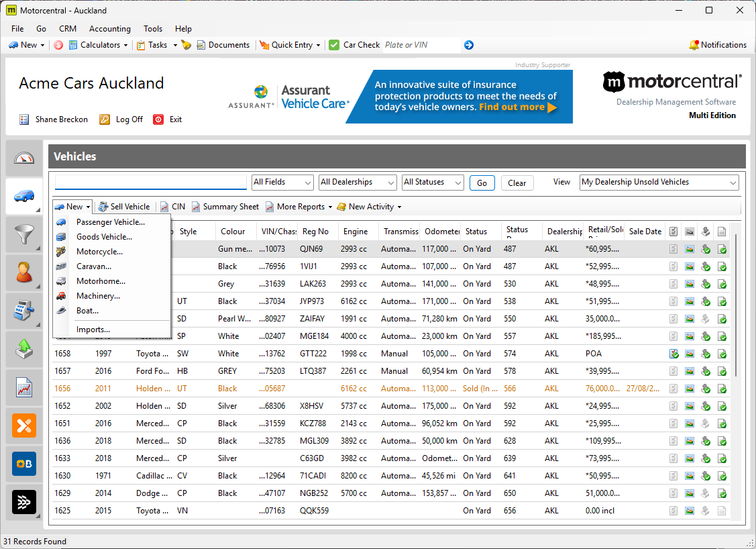Click the download column header icon
This screenshot has height=549, width=756.
pyautogui.click(x=706, y=232)
